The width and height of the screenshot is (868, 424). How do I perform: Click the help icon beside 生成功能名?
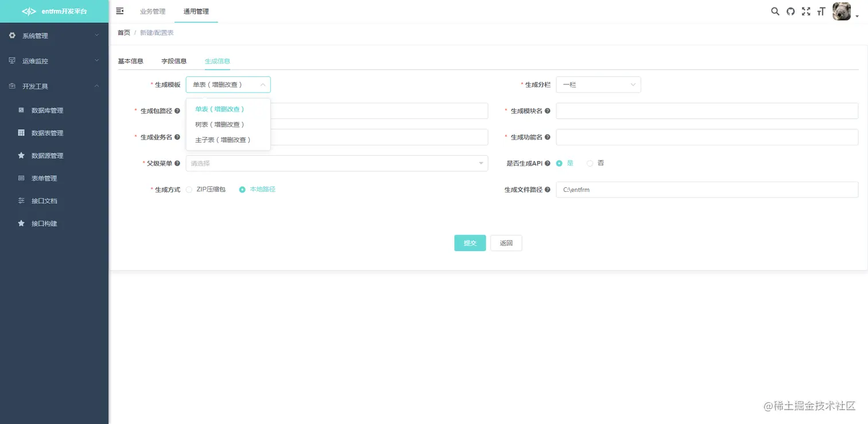pyautogui.click(x=548, y=137)
